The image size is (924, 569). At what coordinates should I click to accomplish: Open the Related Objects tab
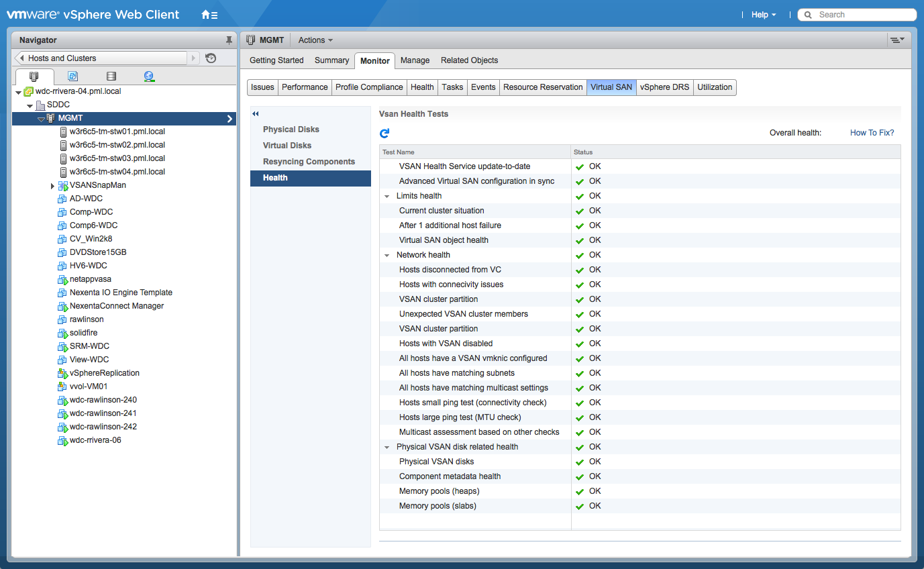[469, 60]
